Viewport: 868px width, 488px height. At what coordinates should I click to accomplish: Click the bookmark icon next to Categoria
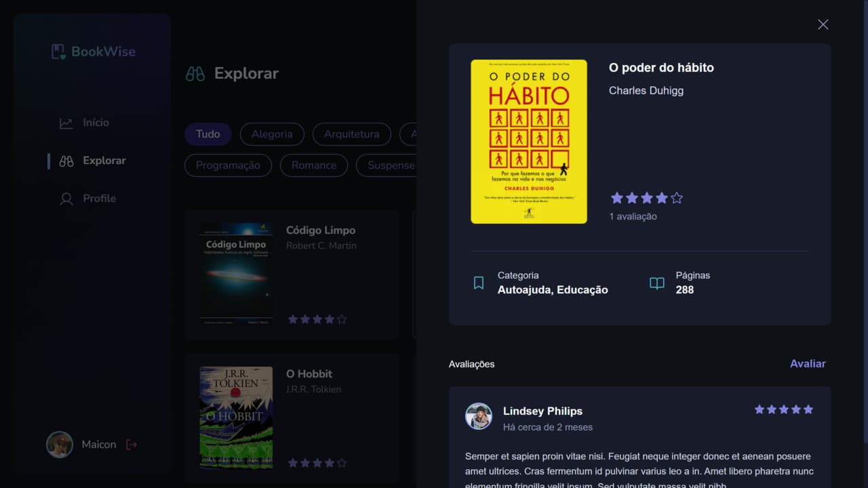pos(478,282)
